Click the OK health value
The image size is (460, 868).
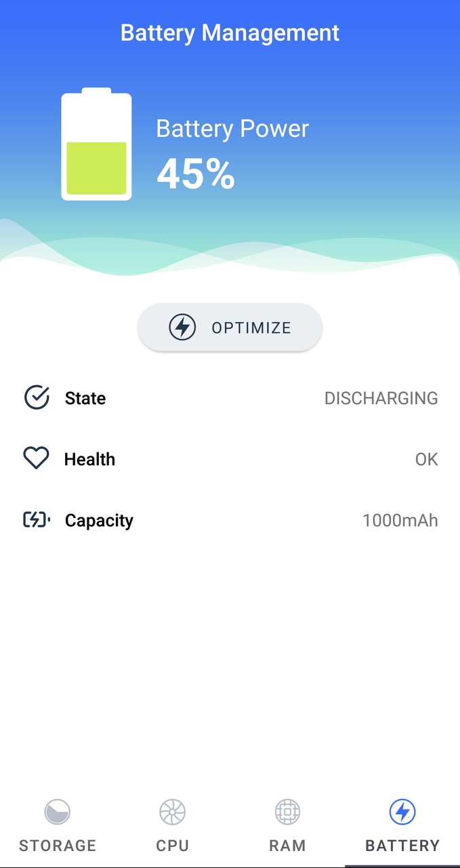(426, 459)
